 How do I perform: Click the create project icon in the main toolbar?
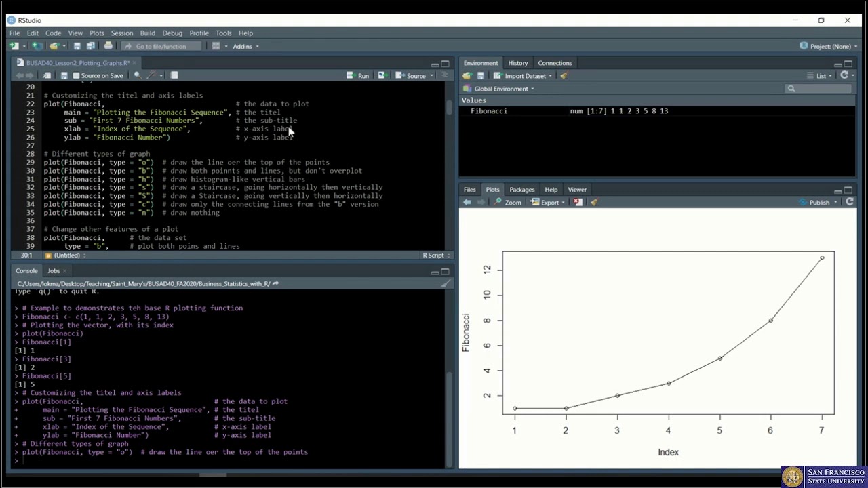37,46
